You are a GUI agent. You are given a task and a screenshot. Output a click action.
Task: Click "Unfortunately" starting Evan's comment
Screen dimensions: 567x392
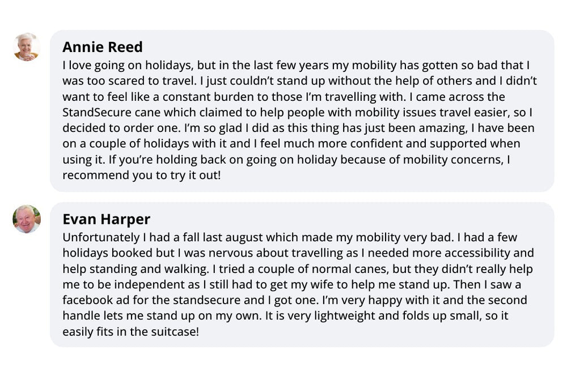(x=101, y=237)
